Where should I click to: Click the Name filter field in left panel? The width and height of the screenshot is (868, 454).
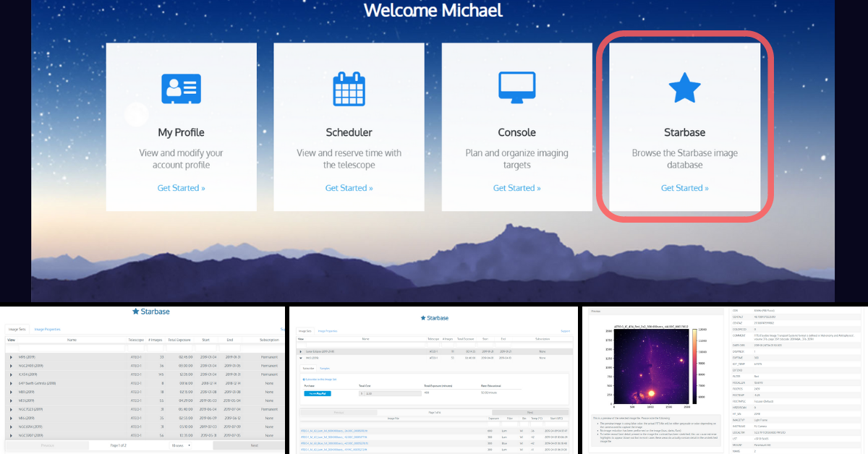coord(72,348)
